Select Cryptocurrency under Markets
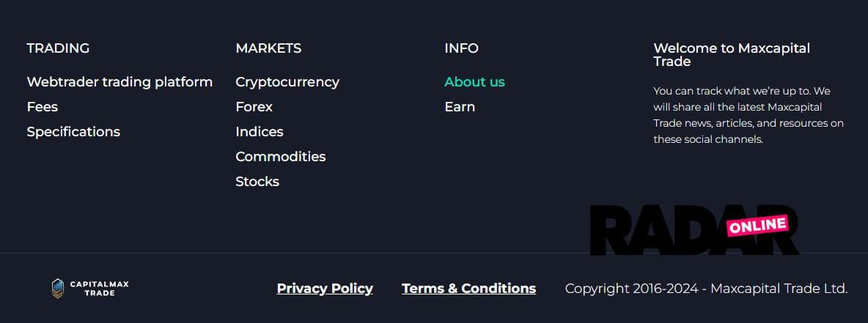 pyautogui.click(x=287, y=82)
